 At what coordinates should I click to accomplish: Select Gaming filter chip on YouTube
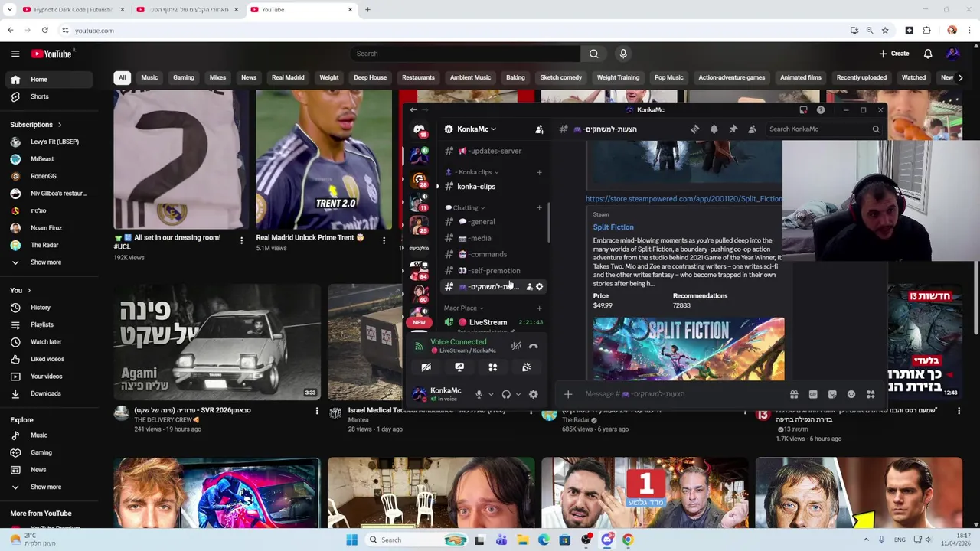pos(183,77)
